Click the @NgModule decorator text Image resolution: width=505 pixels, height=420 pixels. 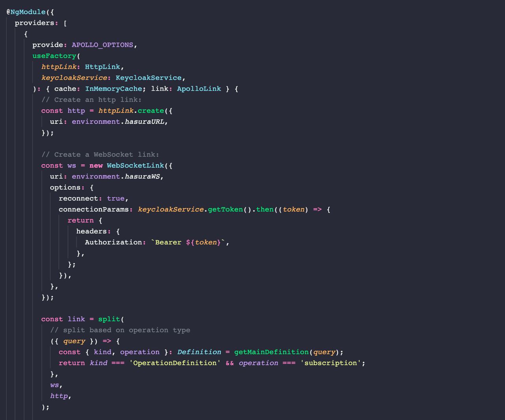point(26,12)
